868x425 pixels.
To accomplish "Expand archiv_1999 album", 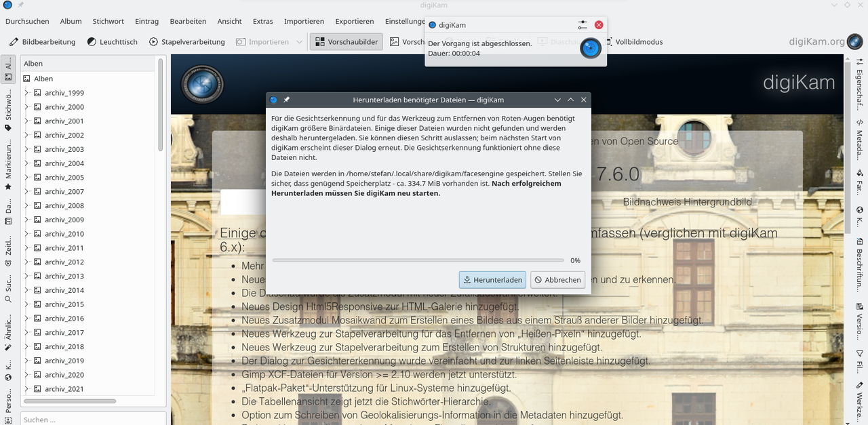I will tap(26, 93).
